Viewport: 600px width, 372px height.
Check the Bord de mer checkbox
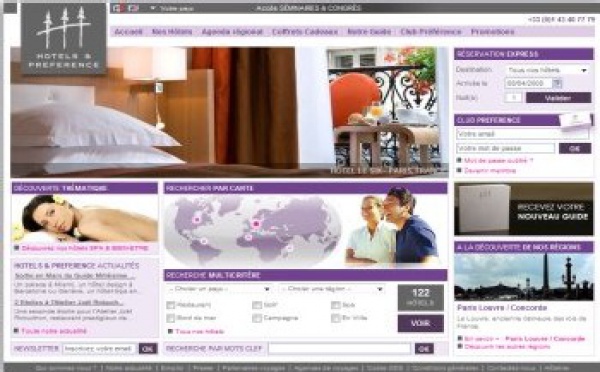[x=171, y=318]
